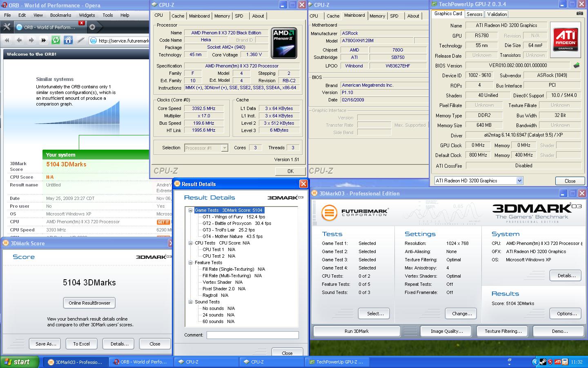This screenshot has height=368, width=588.
Task: Reload the page with green refresh icon
Action: coord(56,40)
